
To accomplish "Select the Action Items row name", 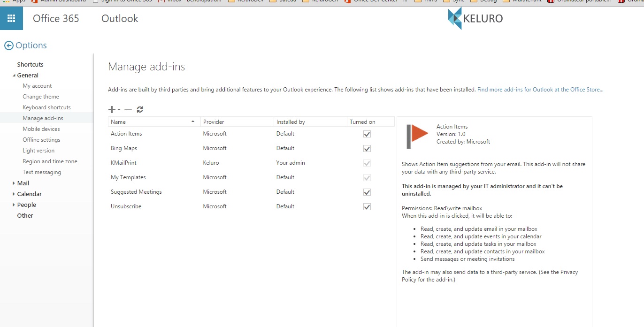I will tap(126, 134).
